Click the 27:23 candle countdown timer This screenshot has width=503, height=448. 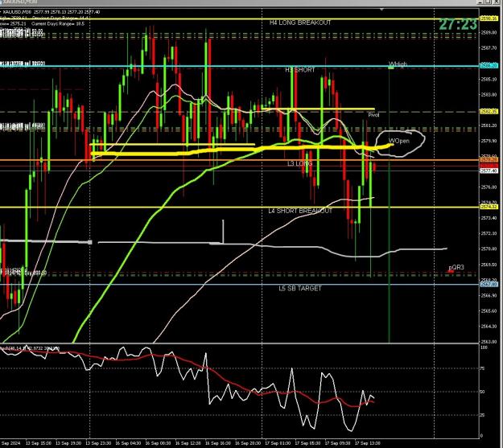[x=458, y=25]
